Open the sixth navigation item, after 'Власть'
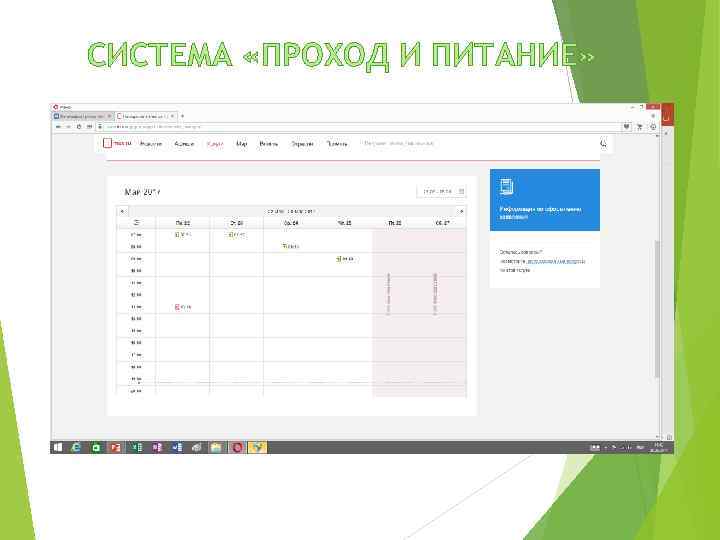Viewport: 720px width, 540px height. pos(302,144)
